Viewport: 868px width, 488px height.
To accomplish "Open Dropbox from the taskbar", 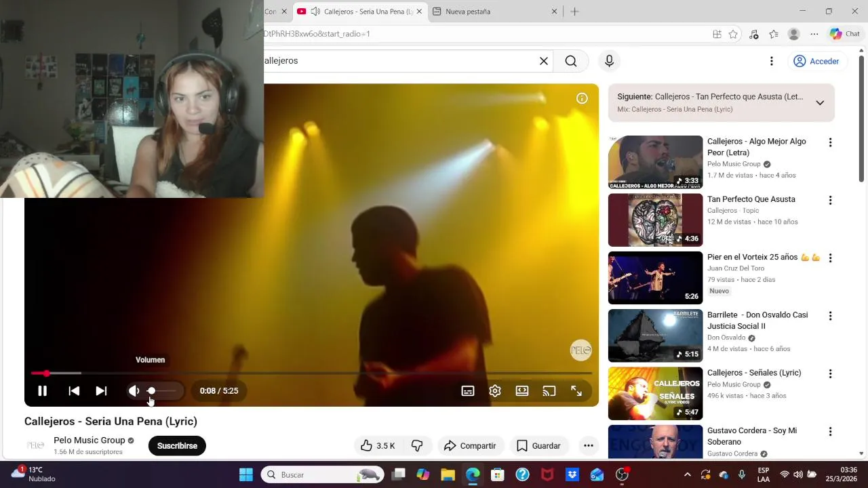I will (572, 474).
